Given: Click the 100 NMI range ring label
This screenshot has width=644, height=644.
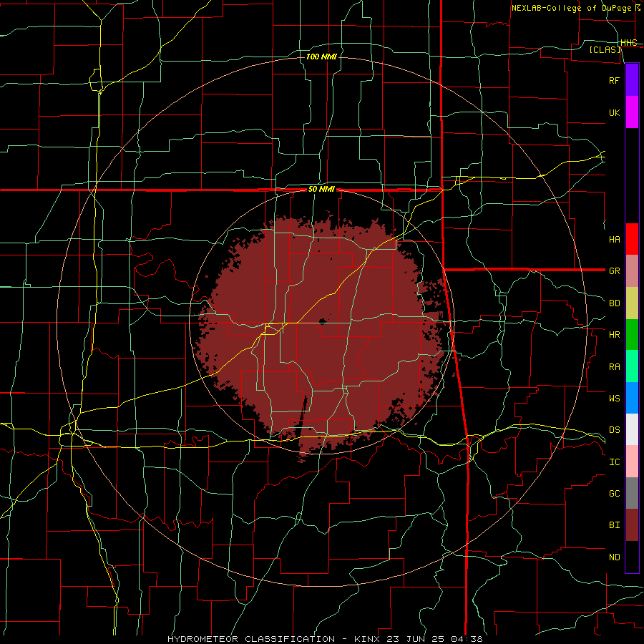Looking at the screenshot, I should 321,57.
